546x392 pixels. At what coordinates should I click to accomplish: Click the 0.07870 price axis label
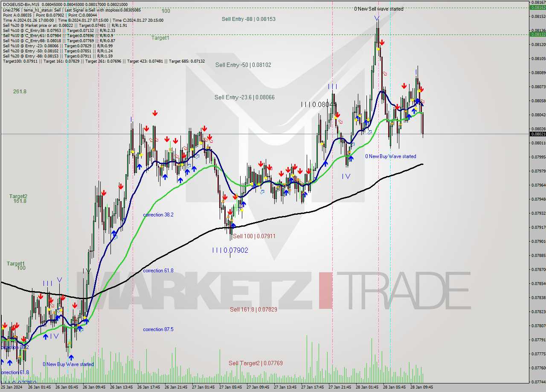point(539,269)
